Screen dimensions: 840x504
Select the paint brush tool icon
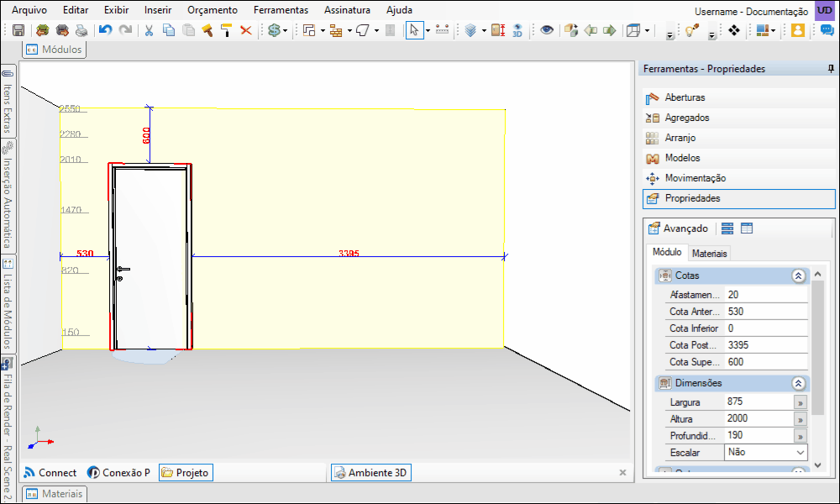207,30
